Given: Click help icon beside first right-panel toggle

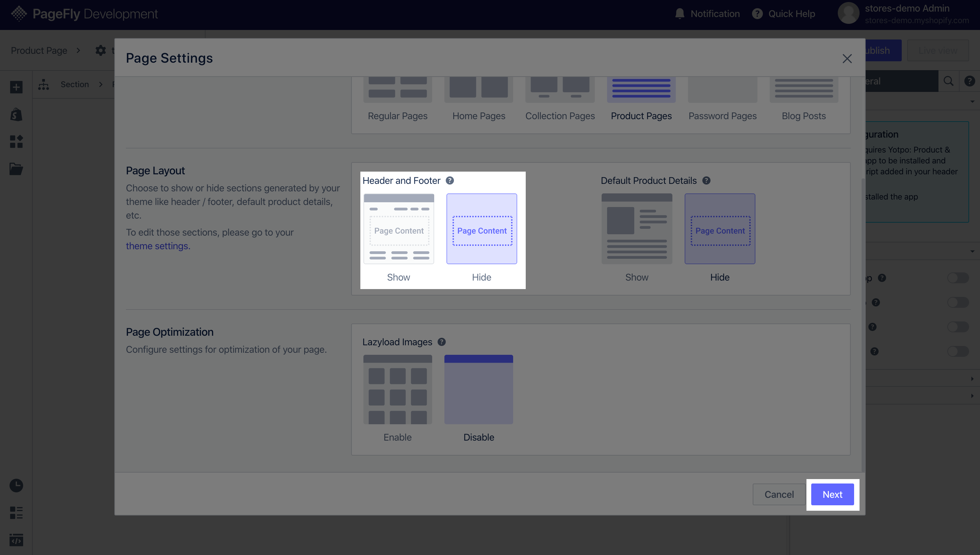Looking at the screenshot, I should tap(882, 278).
